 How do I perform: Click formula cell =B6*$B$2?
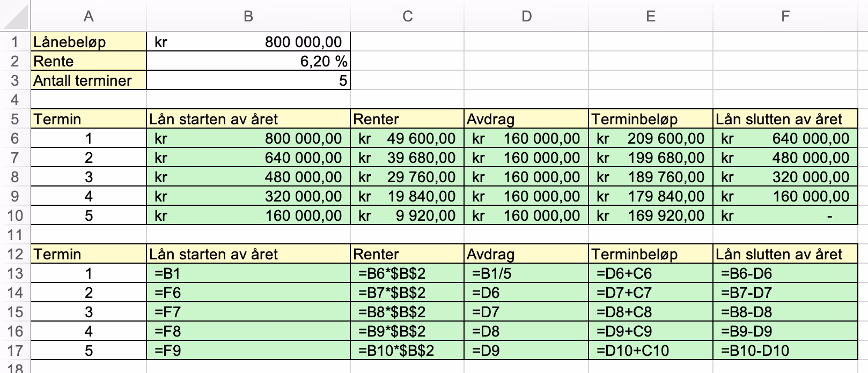(407, 273)
